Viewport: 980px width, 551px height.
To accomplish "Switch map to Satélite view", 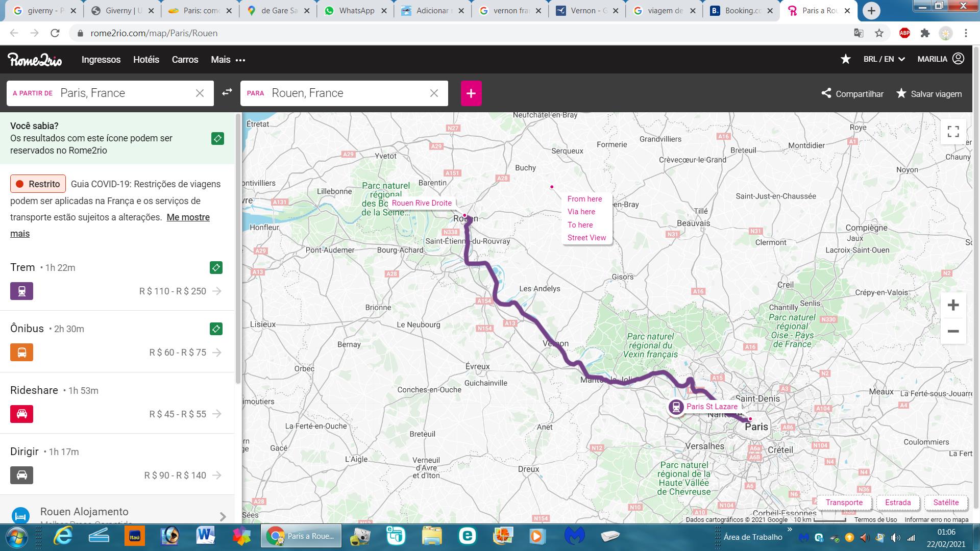I will (946, 503).
